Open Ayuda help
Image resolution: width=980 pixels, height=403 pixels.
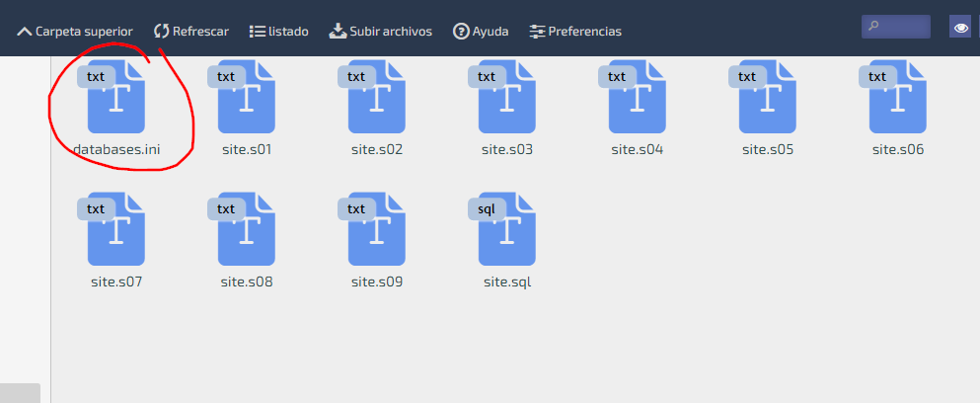coord(481,32)
